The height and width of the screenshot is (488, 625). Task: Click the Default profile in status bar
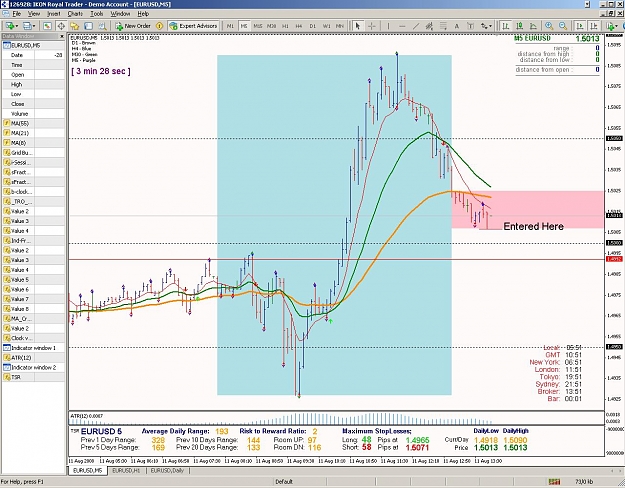284,482
